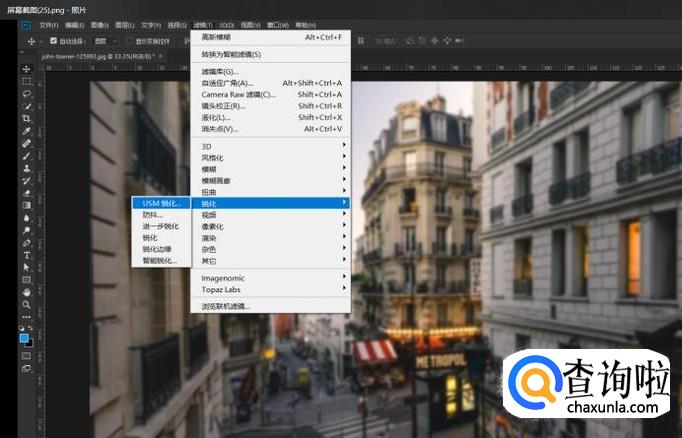Select the Eyedropper tool
This screenshot has width=682, height=438.
(27, 131)
